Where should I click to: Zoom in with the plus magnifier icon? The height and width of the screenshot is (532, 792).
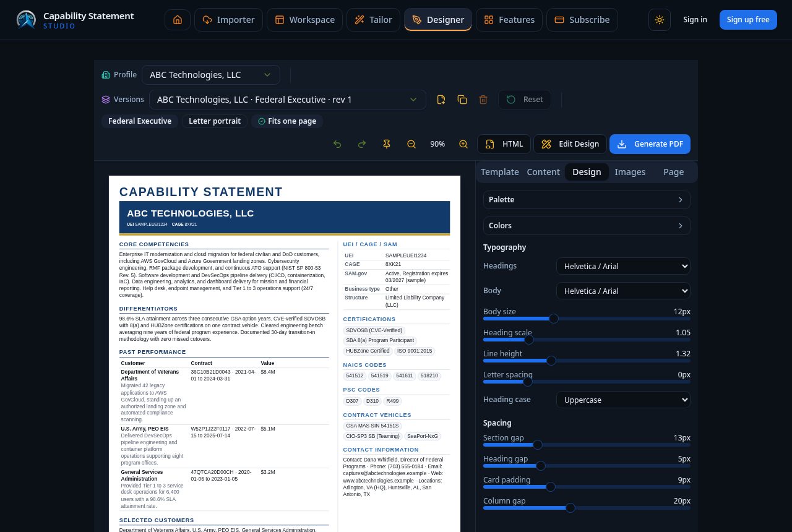coord(463,144)
